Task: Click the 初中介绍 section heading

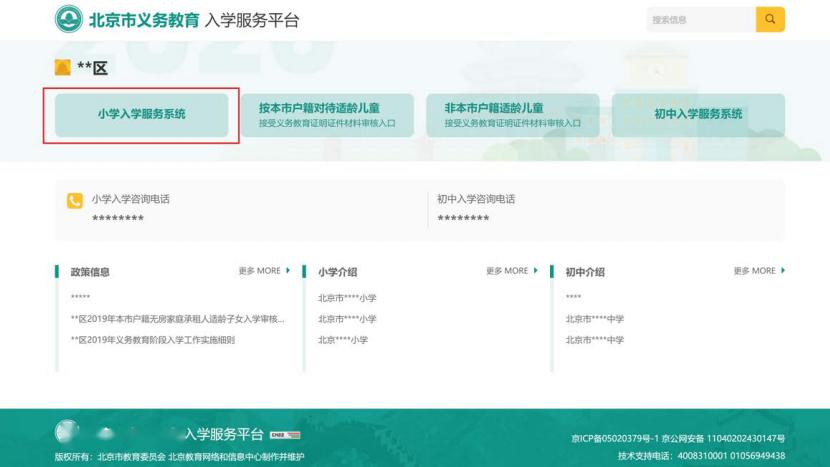Action: 585,272
